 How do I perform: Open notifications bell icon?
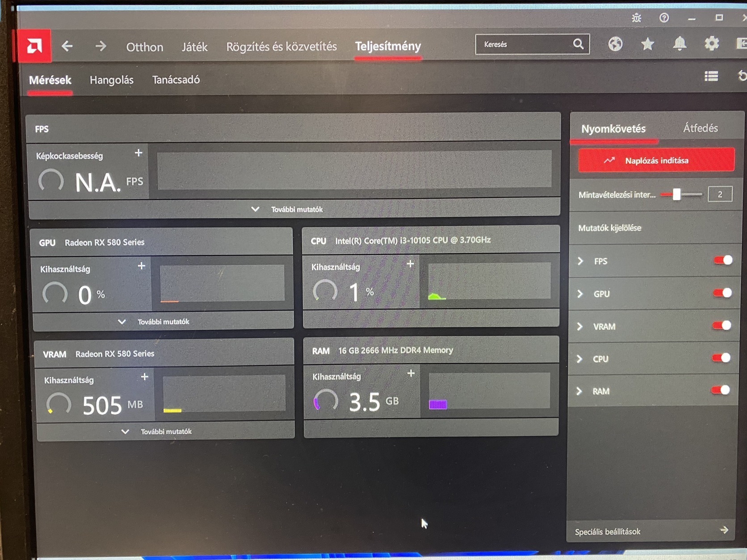[x=680, y=44]
